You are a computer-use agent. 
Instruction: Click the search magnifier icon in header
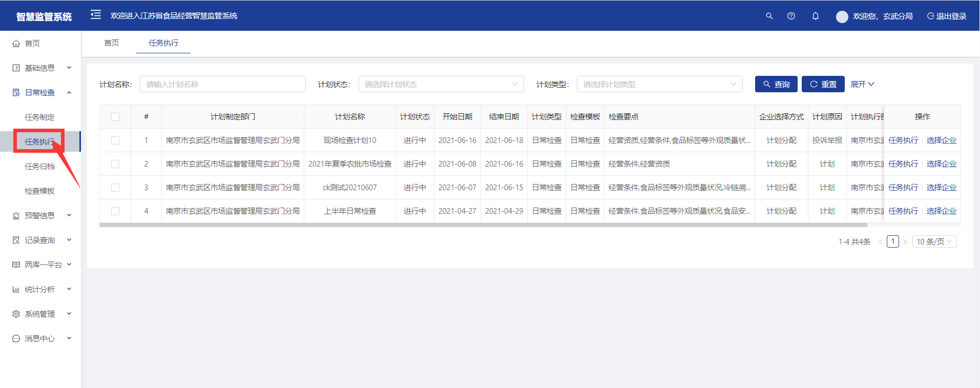pos(769,16)
